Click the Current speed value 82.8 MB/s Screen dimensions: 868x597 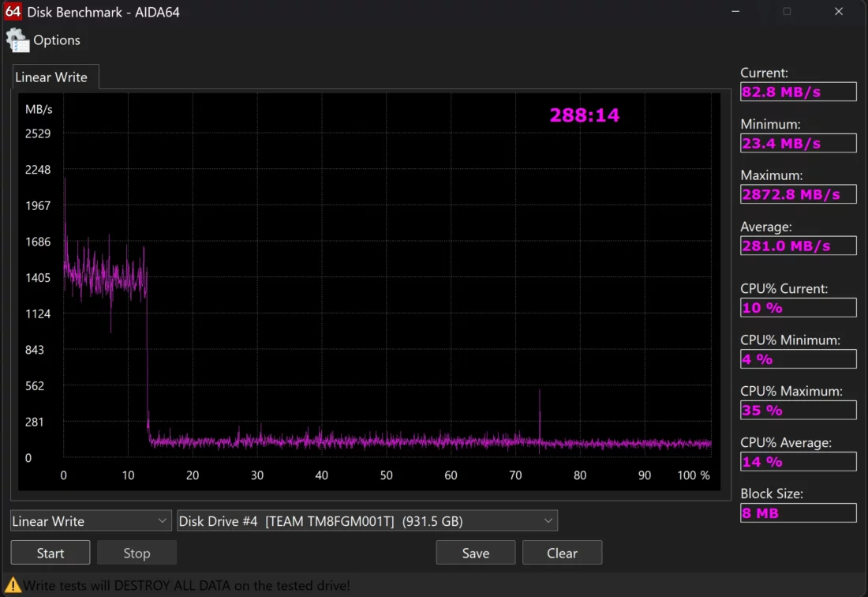pos(798,92)
